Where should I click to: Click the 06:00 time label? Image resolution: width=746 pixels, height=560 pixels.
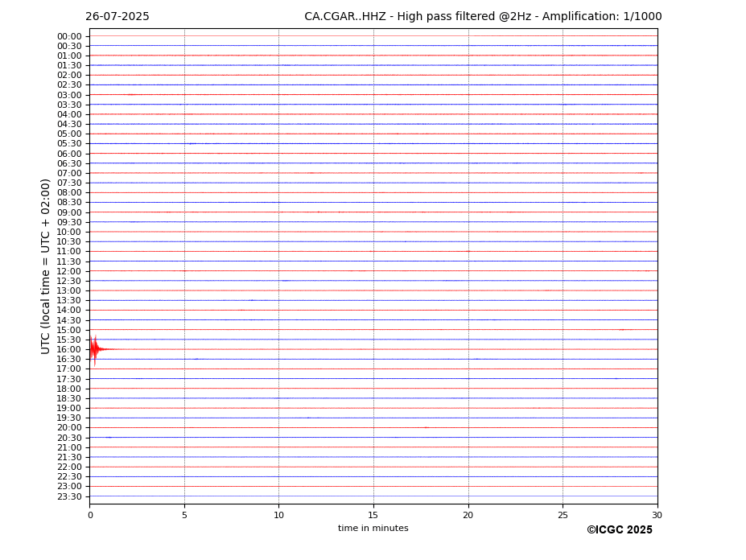point(69,154)
